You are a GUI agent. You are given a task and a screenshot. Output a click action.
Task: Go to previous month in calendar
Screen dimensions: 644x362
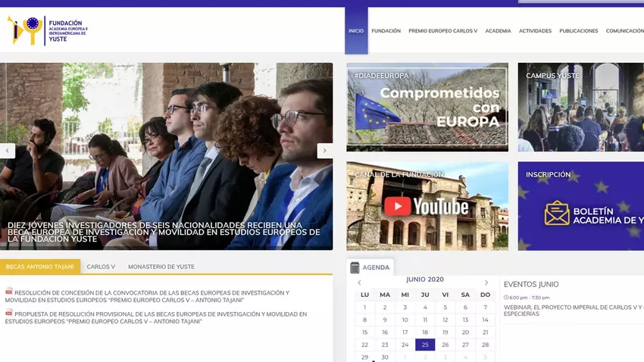click(x=359, y=282)
